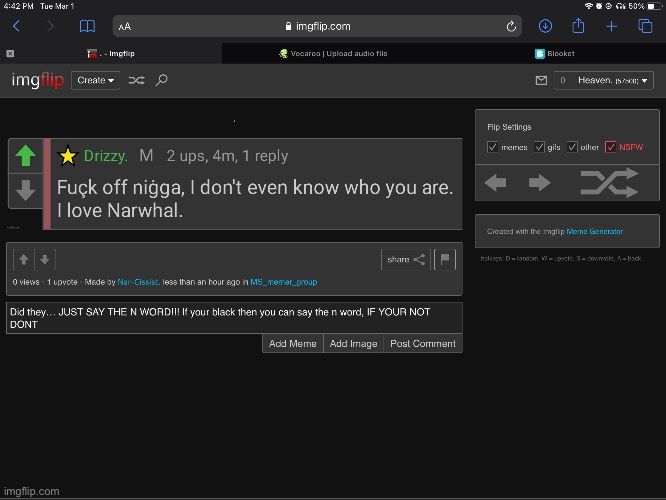This screenshot has height=500, width=666.
Task: Disable the NSFW checkbox
Action: (x=610, y=147)
